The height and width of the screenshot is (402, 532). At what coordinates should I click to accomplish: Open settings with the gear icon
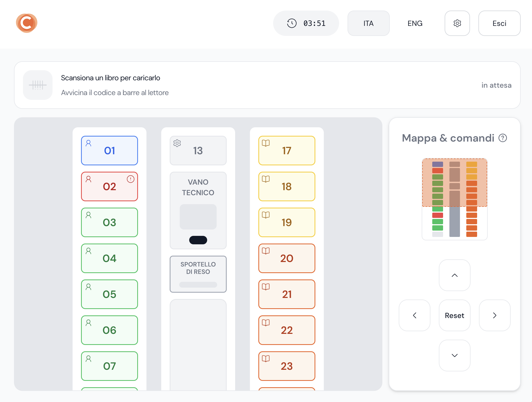click(x=457, y=23)
